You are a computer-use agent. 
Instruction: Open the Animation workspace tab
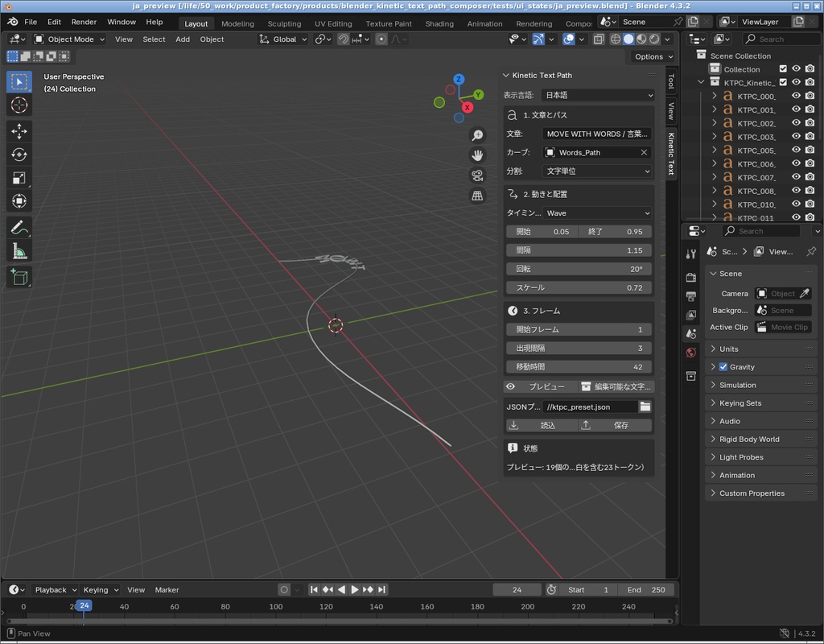(484, 23)
